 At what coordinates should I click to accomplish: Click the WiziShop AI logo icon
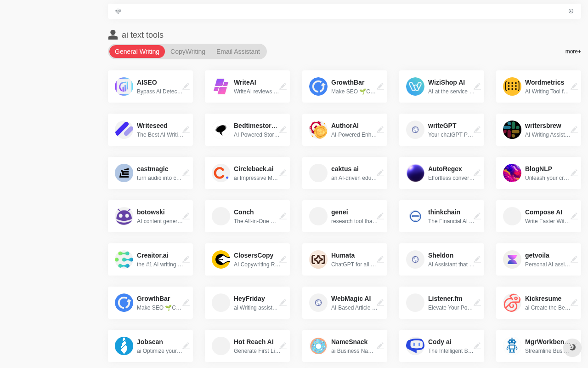click(x=415, y=86)
